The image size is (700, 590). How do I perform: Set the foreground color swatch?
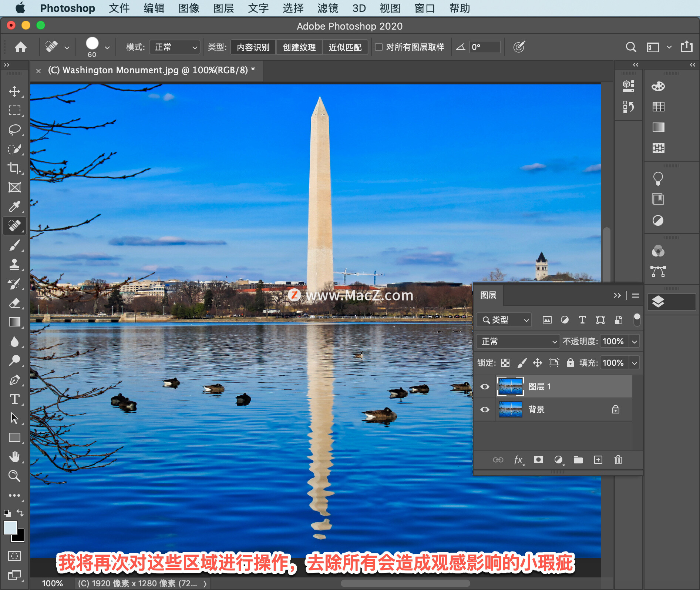10,527
